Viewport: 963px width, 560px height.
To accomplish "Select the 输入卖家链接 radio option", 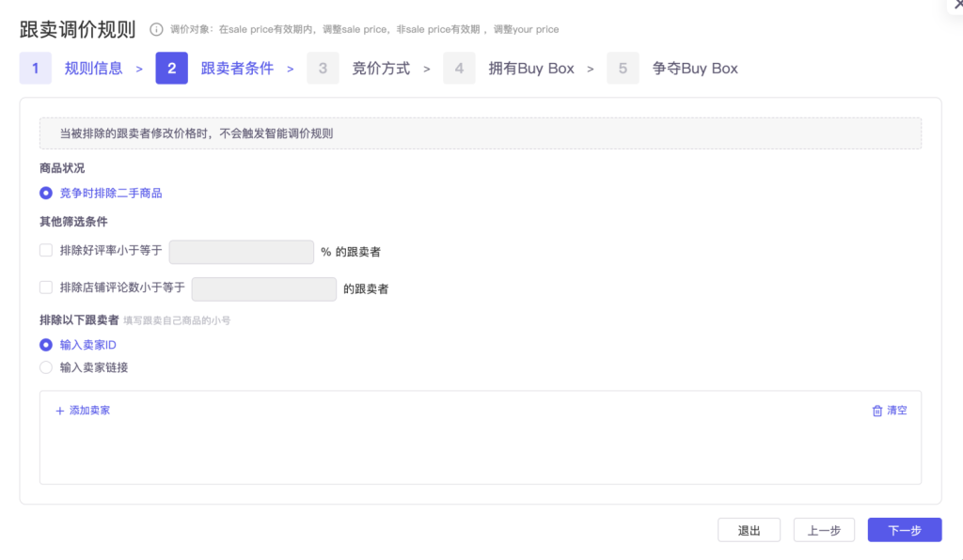I will point(46,367).
